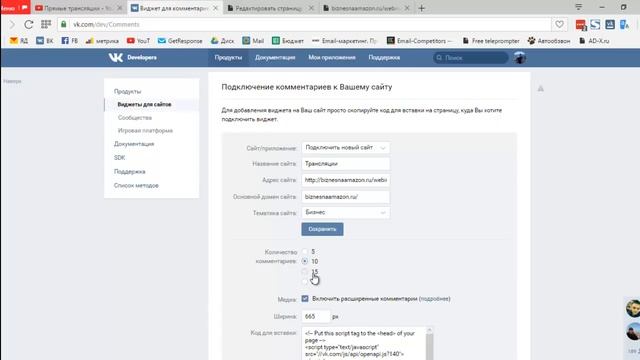The width and height of the screenshot is (640, 360).
Task: Toggle the extended comments checkbox
Action: [x=305, y=299]
